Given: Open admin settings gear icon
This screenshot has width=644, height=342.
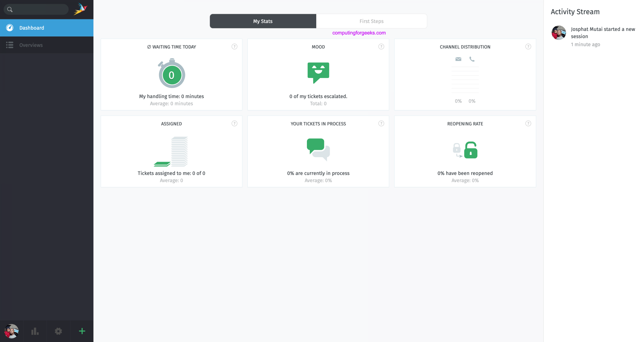Looking at the screenshot, I should pos(58,331).
